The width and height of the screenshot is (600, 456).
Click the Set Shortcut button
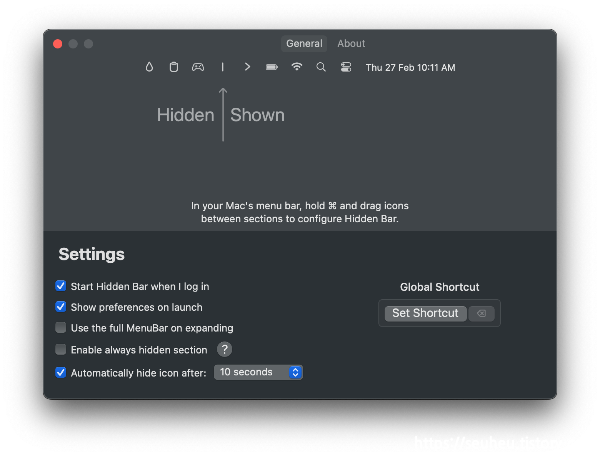(x=425, y=313)
